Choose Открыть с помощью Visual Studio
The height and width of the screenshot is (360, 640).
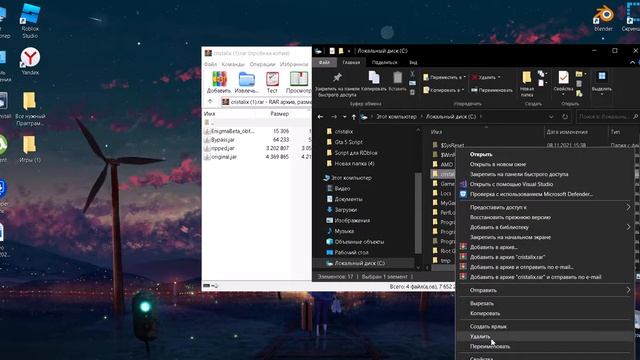(x=544, y=184)
